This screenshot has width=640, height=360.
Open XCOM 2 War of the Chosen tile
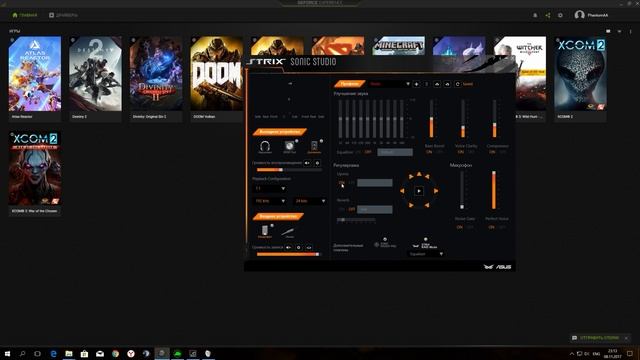(35, 174)
